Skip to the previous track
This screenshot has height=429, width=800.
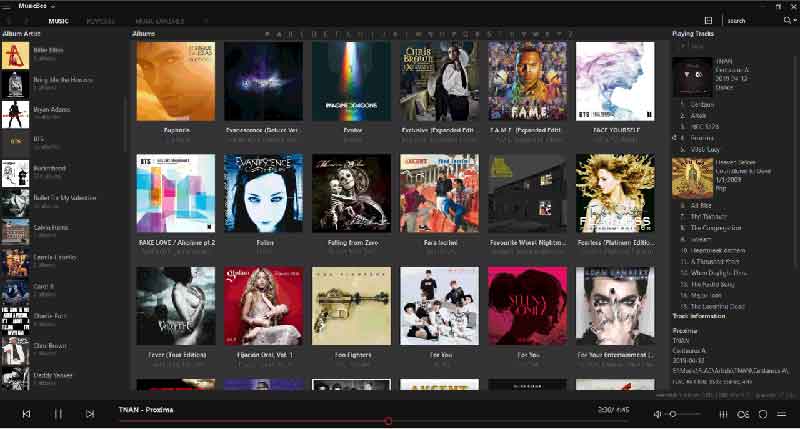(26, 414)
